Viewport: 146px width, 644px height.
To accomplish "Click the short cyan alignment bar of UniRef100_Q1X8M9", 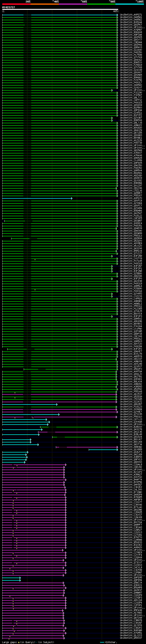I will coord(103,450).
